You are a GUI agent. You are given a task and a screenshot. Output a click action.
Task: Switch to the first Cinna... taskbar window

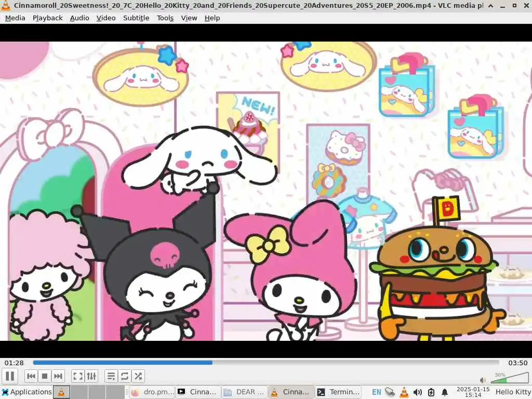pos(198,392)
